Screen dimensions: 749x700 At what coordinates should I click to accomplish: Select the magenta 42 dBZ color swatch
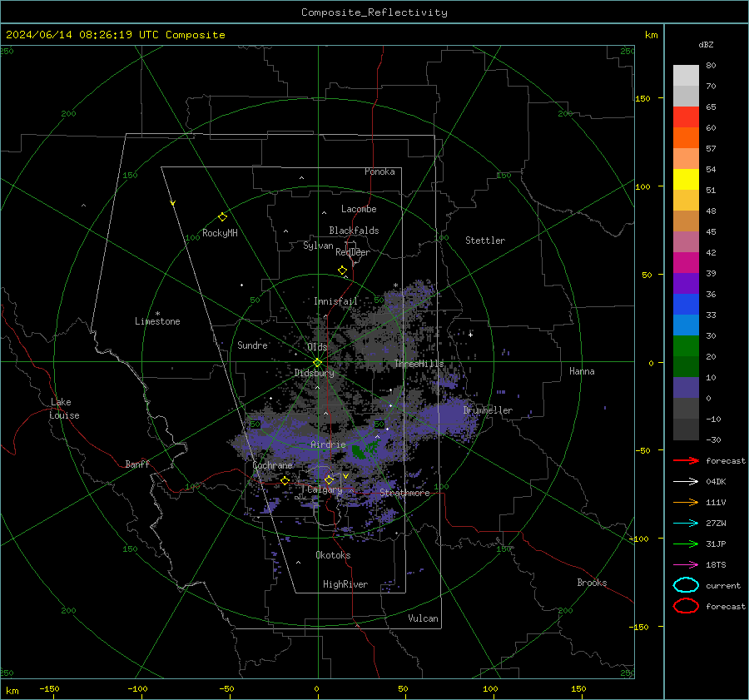point(686,262)
